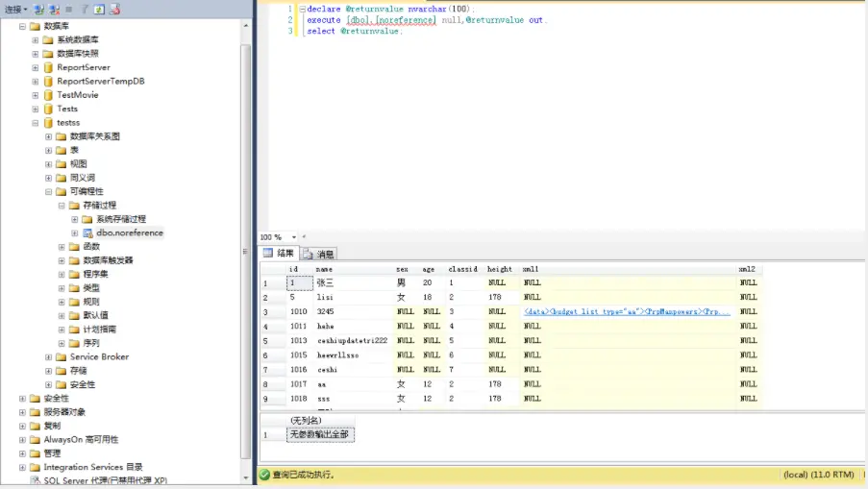Open the xml1 data link in row 3
868x489 pixels.
tap(627, 311)
